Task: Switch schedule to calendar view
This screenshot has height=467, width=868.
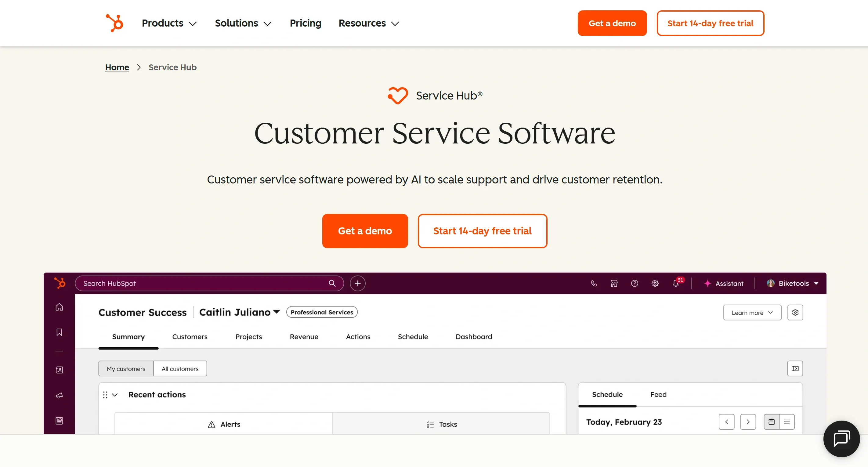Action: tap(772, 422)
